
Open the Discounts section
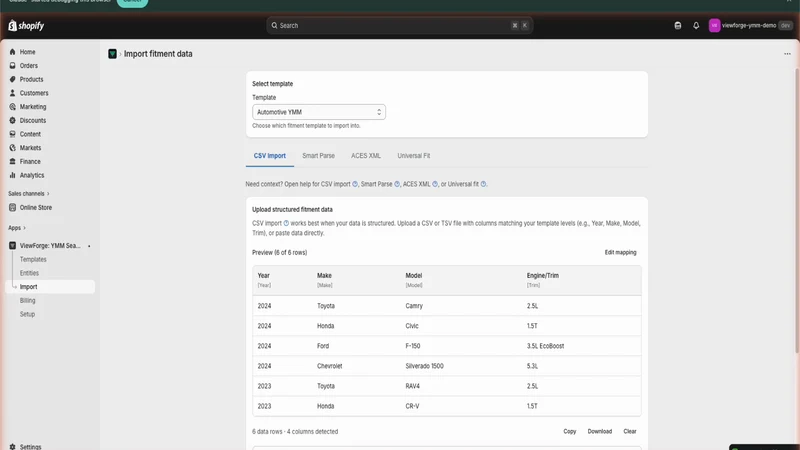(33, 120)
